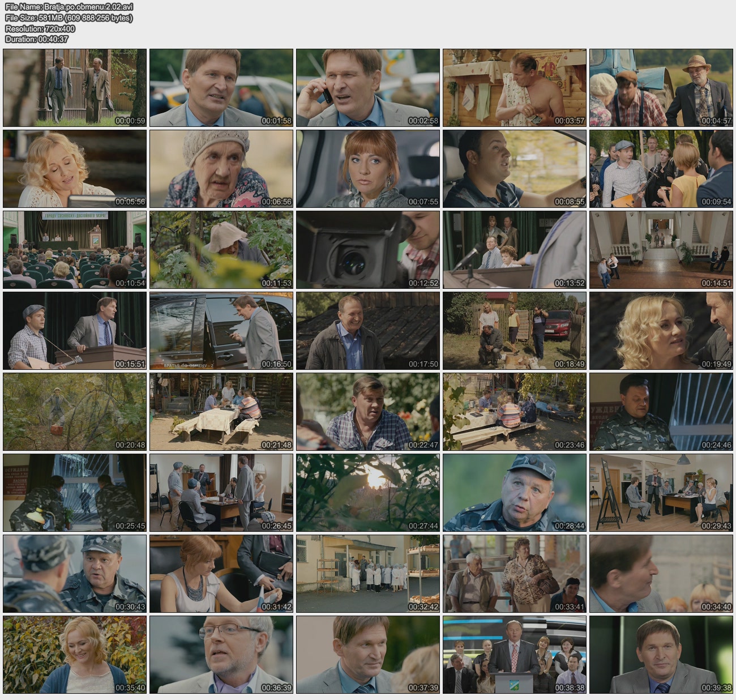Image resolution: width=736 pixels, height=700 pixels.
Task: Open the video camera close-up at 00:12:52
Action: 367,250
